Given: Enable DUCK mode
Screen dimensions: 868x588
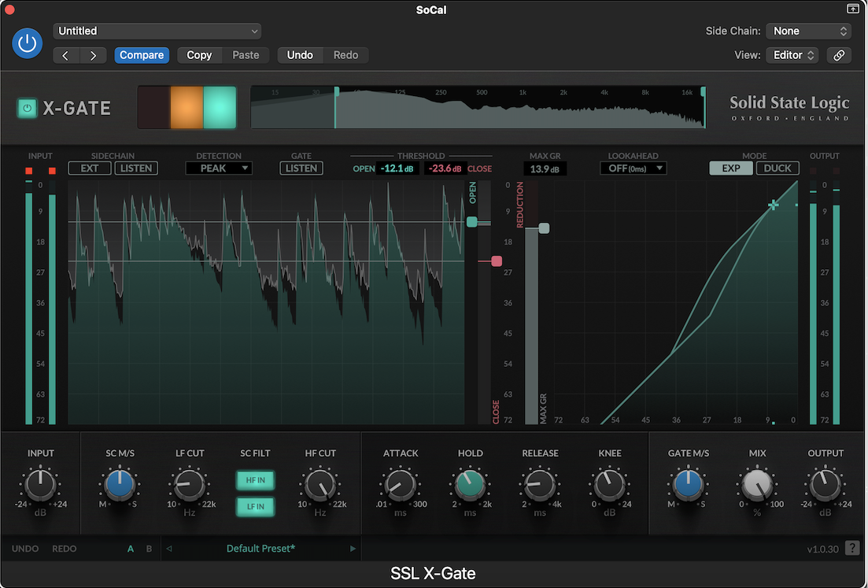Looking at the screenshot, I should click(778, 168).
